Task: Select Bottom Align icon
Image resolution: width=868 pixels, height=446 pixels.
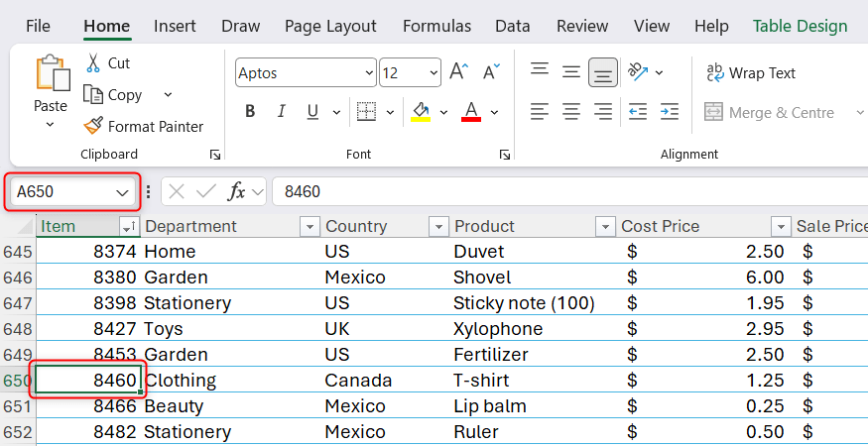Action: 603,72
